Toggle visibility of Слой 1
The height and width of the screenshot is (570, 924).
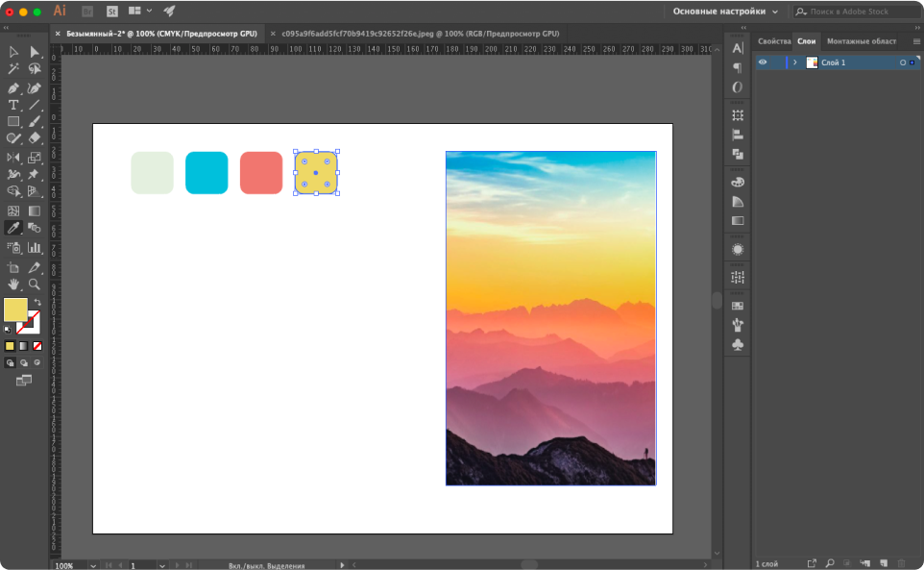click(x=763, y=62)
